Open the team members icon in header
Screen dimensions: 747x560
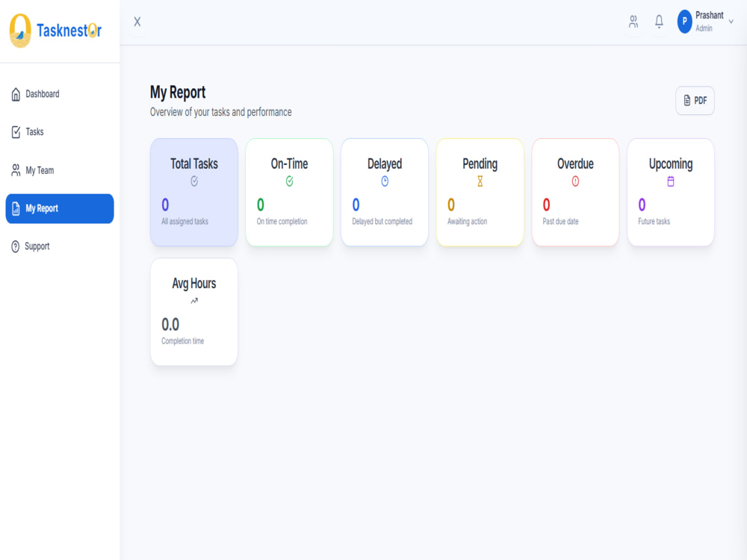click(633, 22)
